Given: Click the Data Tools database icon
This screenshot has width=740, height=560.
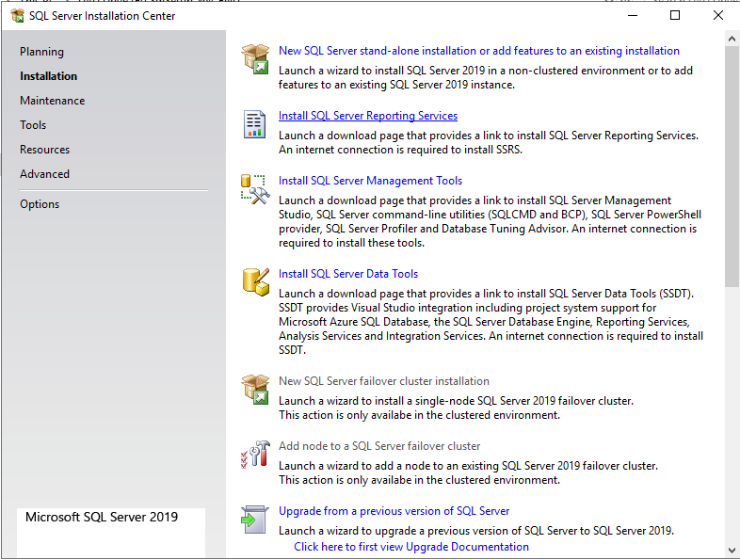Looking at the screenshot, I should coord(256,282).
